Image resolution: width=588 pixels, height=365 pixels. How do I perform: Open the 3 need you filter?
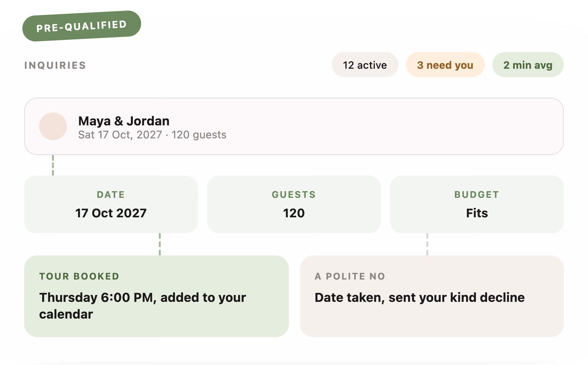(x=445, y=65)
